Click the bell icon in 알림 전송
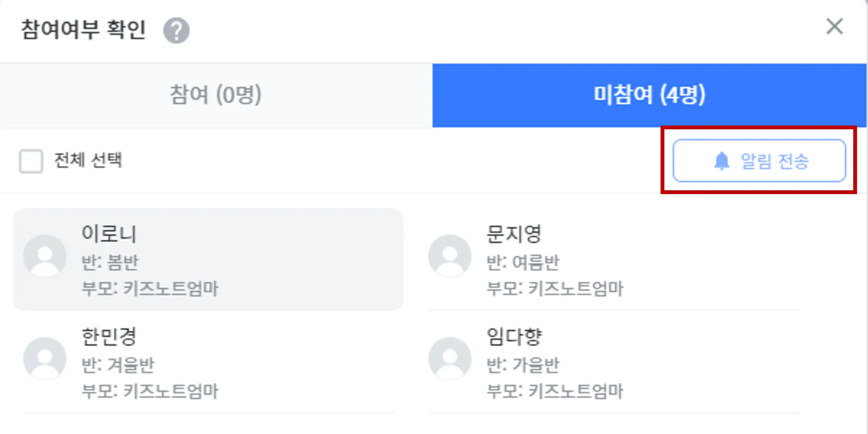The height and width of the screenshot is (434, 868). tap(722, 161)
